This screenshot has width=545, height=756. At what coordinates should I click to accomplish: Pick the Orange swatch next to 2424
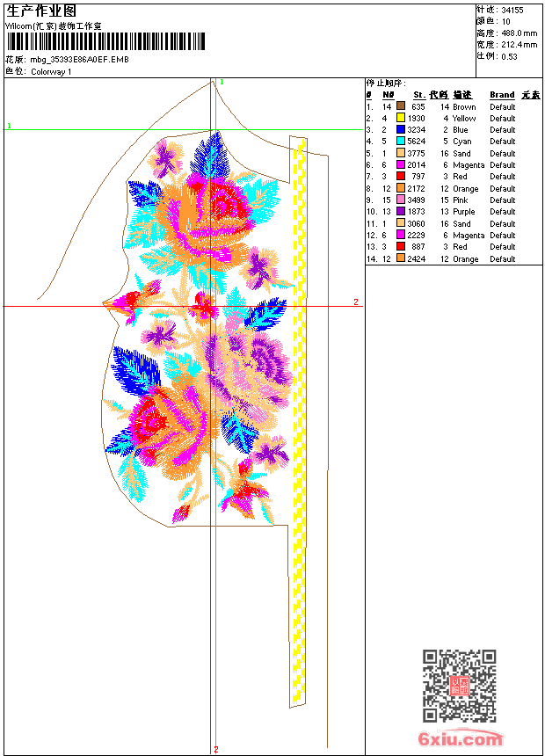pyautogui.click(x=400, y=258)
